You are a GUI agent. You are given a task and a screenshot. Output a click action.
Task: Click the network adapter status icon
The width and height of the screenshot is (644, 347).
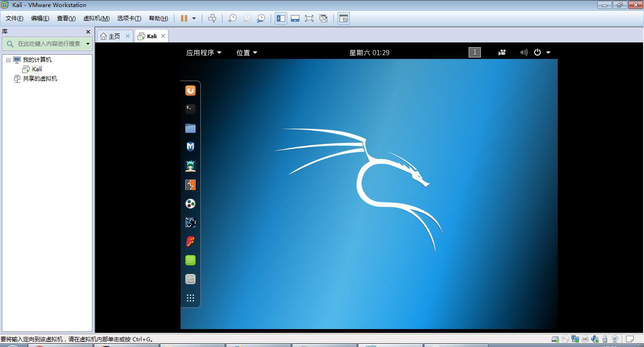(x=575, y=339)
